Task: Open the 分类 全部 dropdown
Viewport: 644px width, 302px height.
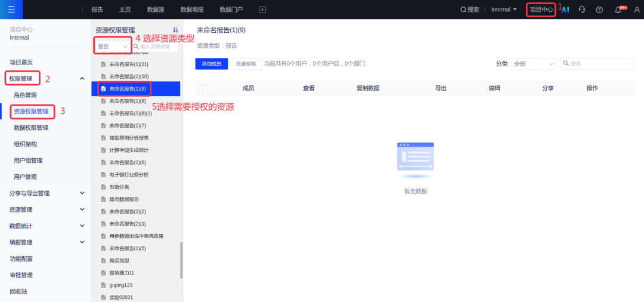Action: [x=534, y=64]
